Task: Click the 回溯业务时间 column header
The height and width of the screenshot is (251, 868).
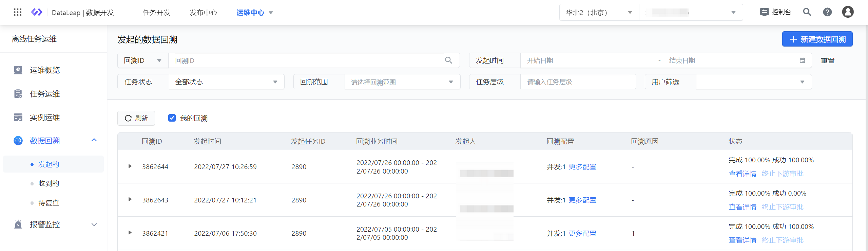Action: point(377,141)
